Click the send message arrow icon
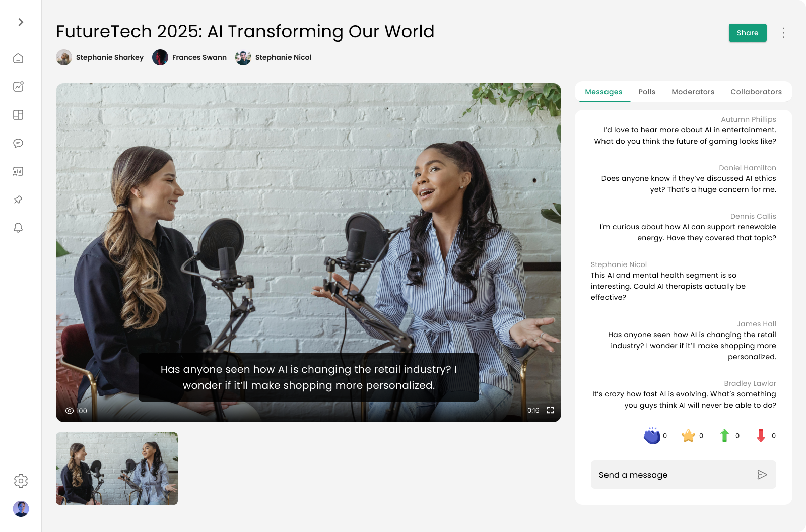This screenshot has height=532, width=806. tap(762, 475)
